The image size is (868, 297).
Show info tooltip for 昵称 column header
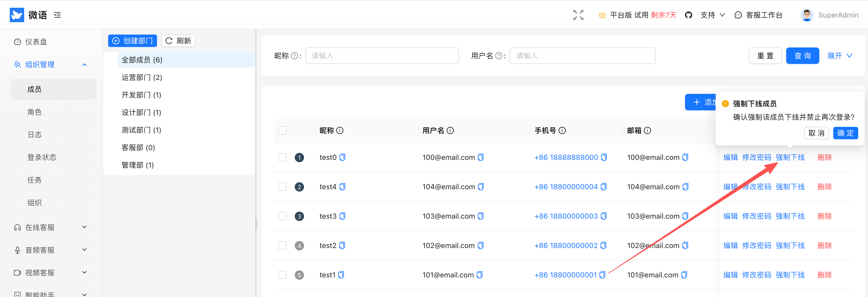[x=340, y=130]
